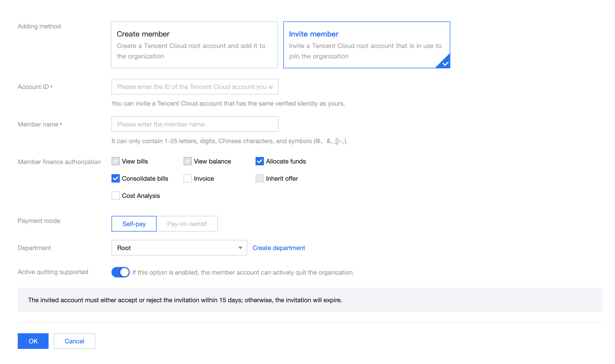Screen dimensions: 615x364
Task: Uncheck the Consolidate bills checkbox
Action: [116, 179]
